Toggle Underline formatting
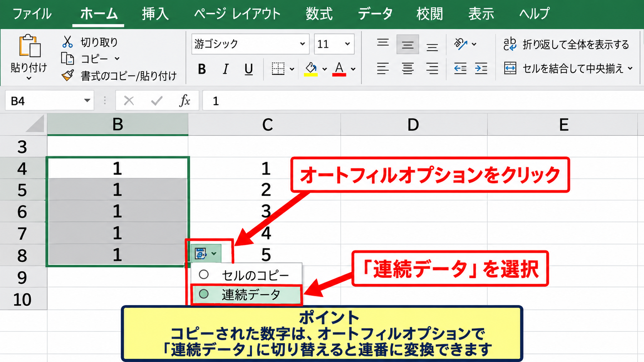Image resolution: width=644 pixels, height=362 pixels. click(x=249, y=69)
